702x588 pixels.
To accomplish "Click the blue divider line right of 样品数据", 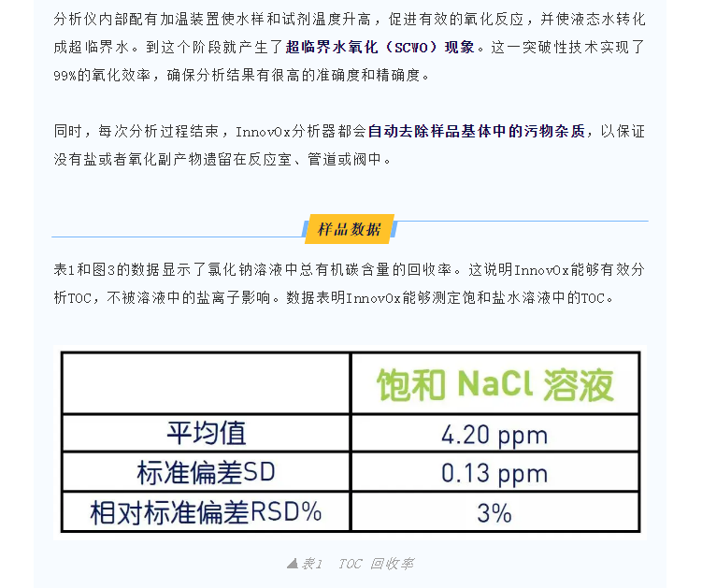I will click(x=522, y=222).
